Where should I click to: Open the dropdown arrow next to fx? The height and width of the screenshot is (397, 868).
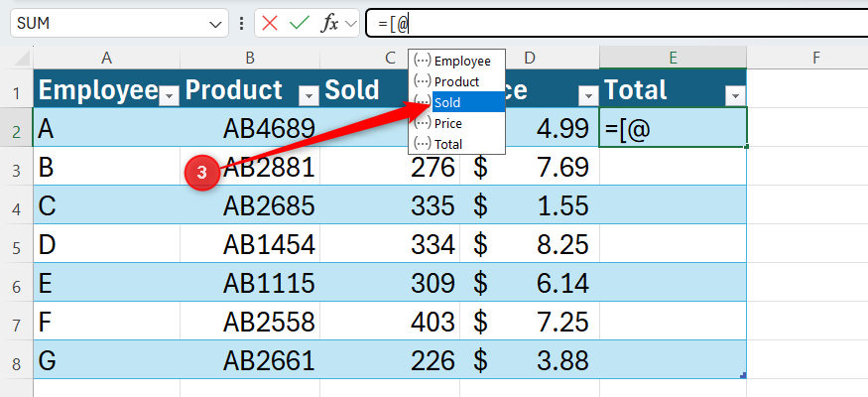click(x=351, y=24)
